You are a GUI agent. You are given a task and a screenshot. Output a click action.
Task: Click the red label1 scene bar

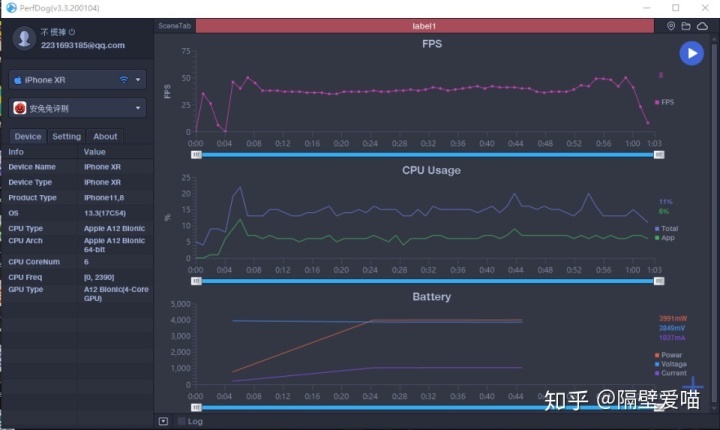(x=425, y=26)
